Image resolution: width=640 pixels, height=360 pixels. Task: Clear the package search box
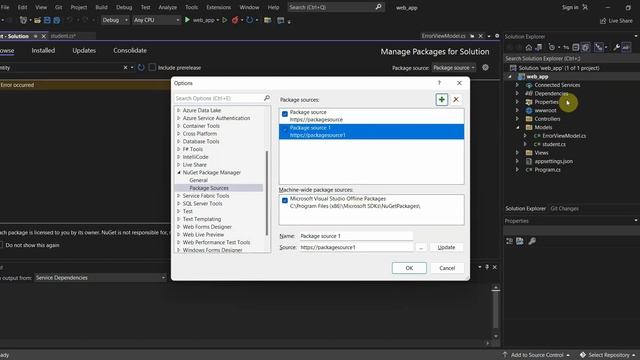pos(125,67)
